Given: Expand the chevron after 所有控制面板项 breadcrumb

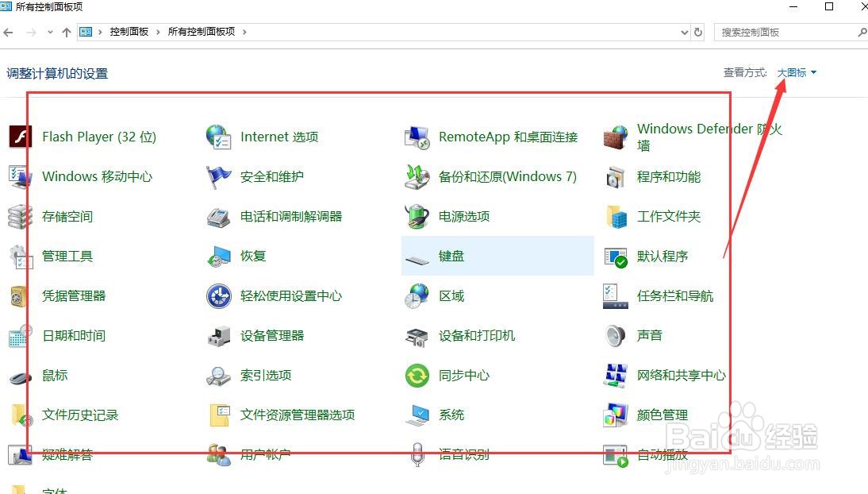Looking at the screenshot, I should pyautogui.click(x=244, y=32).
